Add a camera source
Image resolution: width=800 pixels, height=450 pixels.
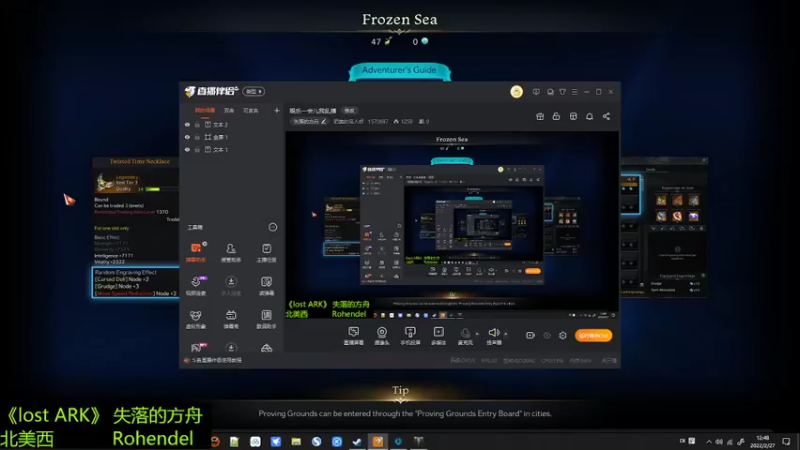pos(382,336)
